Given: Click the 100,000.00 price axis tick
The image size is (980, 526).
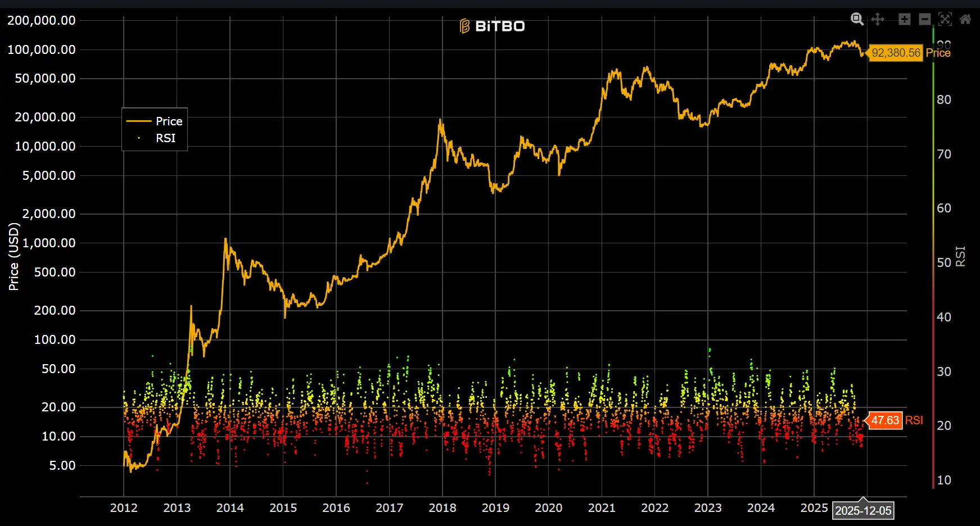Looking at the screenshot, I should tap(42, 50).
